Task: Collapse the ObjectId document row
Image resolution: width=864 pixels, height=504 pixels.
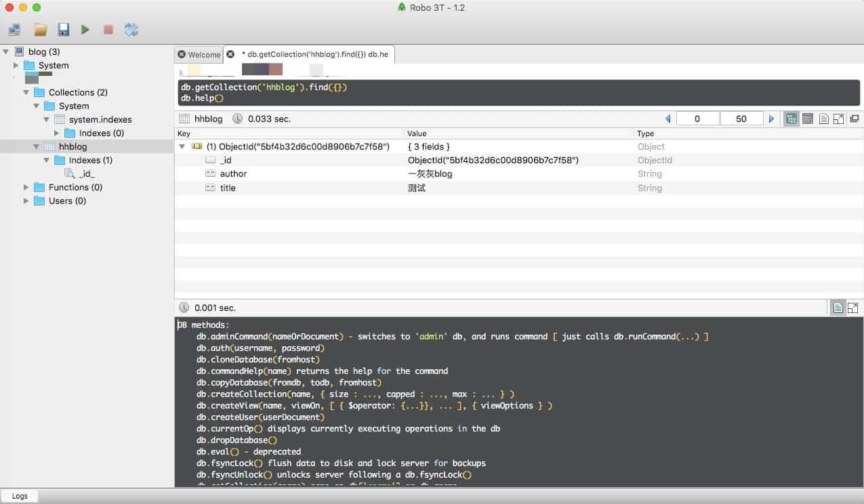Action: pos(182,146)
